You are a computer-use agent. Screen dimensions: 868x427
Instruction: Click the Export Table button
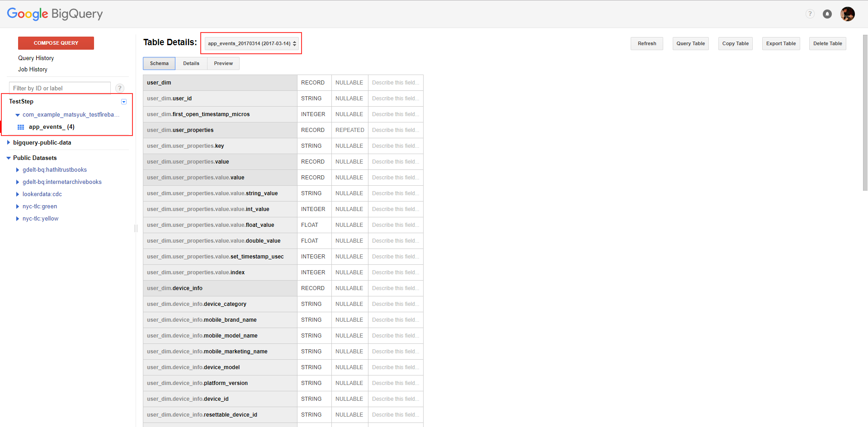[x=781, y=43]
